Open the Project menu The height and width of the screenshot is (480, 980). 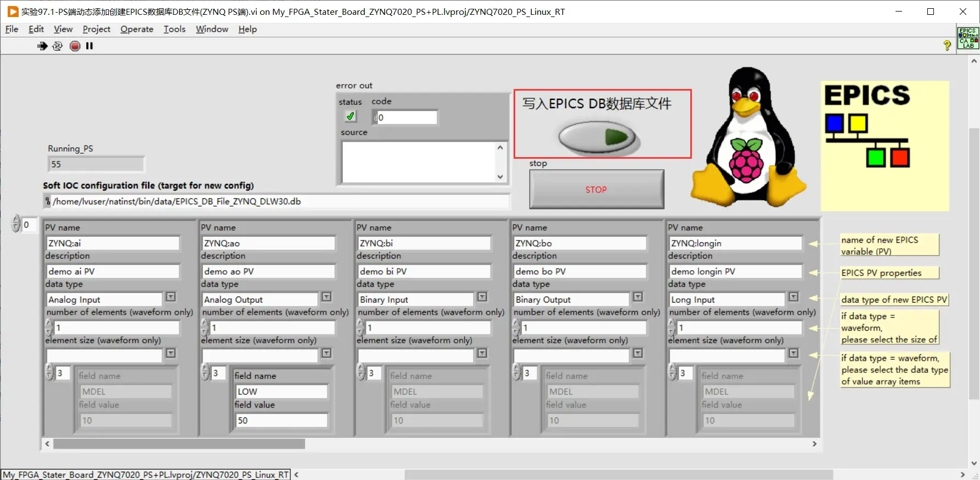[x=97, y=29]
